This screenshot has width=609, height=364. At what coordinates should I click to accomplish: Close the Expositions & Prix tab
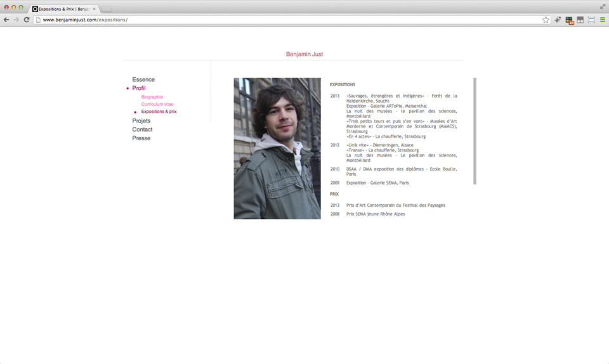(x=94, y=9)
